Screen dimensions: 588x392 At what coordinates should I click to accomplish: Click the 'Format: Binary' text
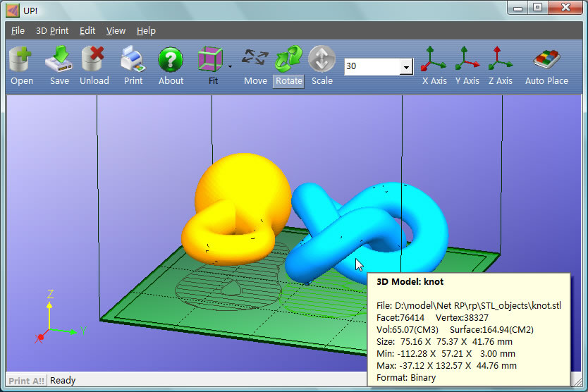tap(406, 378)
